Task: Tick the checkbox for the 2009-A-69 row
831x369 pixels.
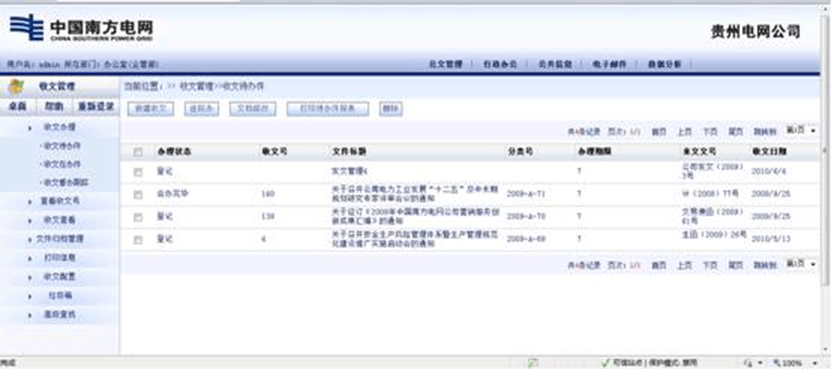Action: coord(138,240)
